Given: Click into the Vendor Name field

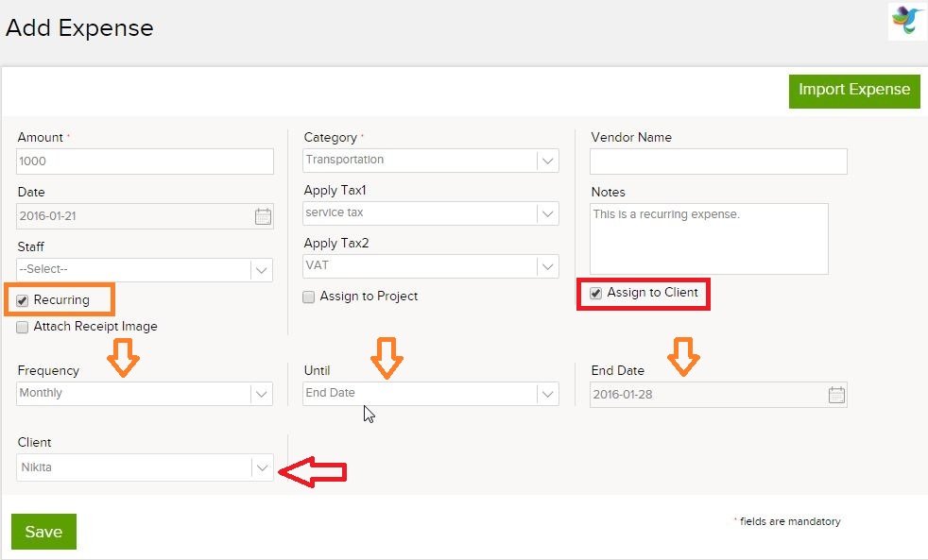Looking at the screenshot, I should coord(718,161).
